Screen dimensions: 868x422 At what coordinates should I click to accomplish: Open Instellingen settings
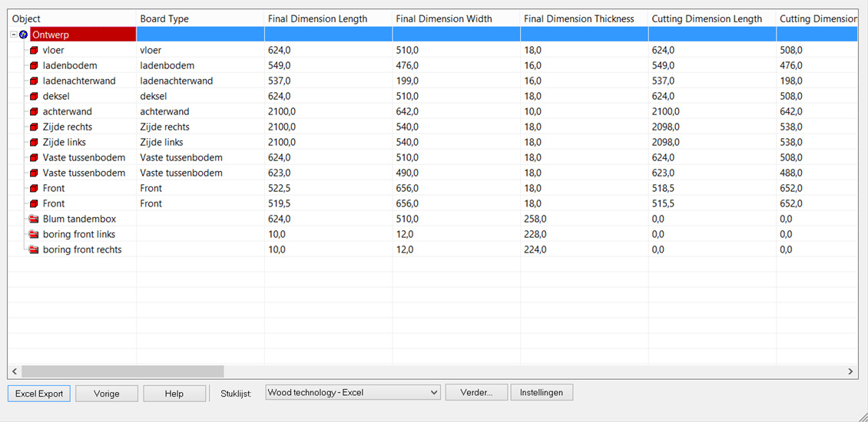point(542,393)
